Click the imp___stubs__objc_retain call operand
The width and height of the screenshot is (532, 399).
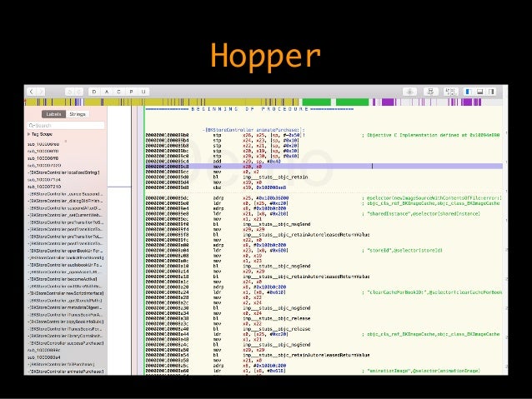275,177
